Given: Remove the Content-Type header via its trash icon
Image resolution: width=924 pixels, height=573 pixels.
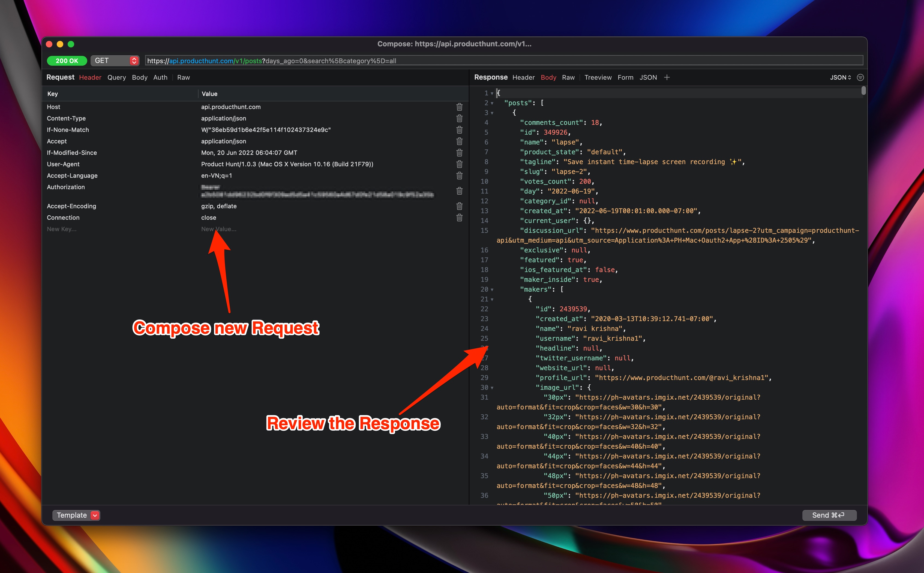Looking at the screenshot, I should (459, 118).
